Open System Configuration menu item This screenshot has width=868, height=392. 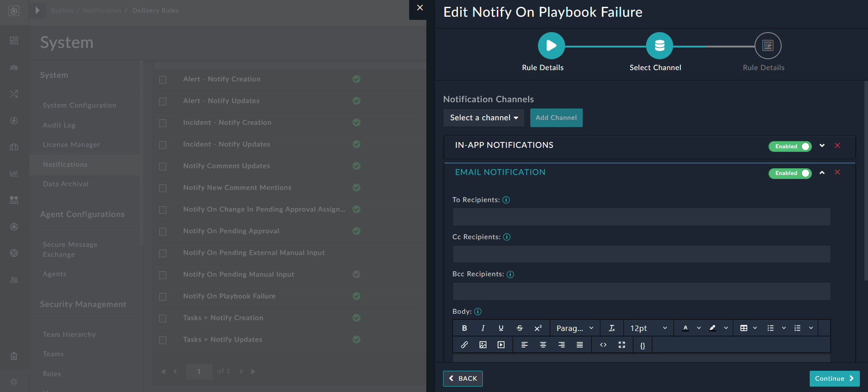click(x=80, y=105)
